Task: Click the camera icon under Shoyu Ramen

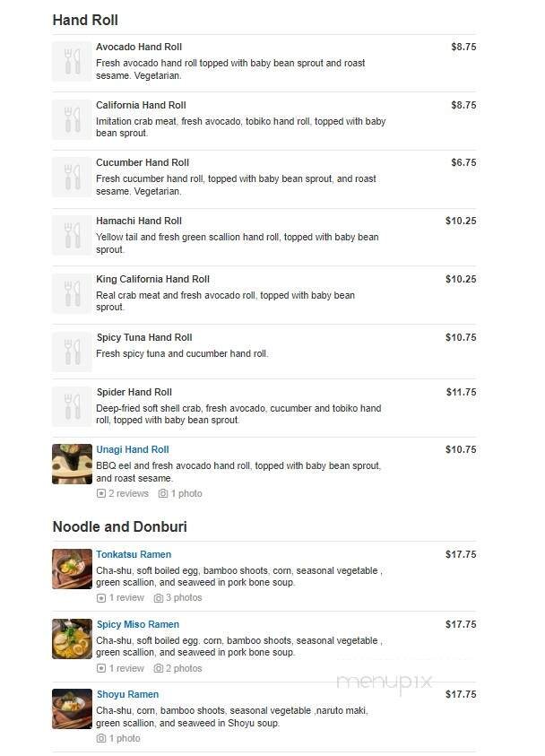Action: pyautogui.click(x=101, y=738)
